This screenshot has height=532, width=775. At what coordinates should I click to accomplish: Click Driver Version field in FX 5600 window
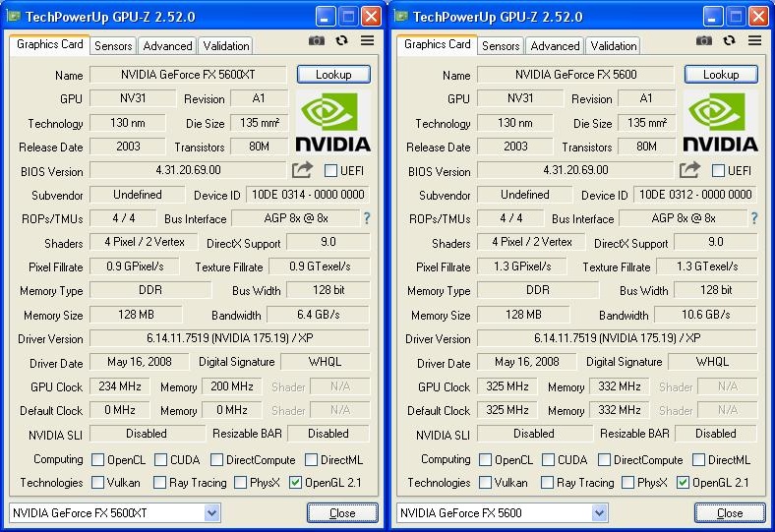point(617,338)
